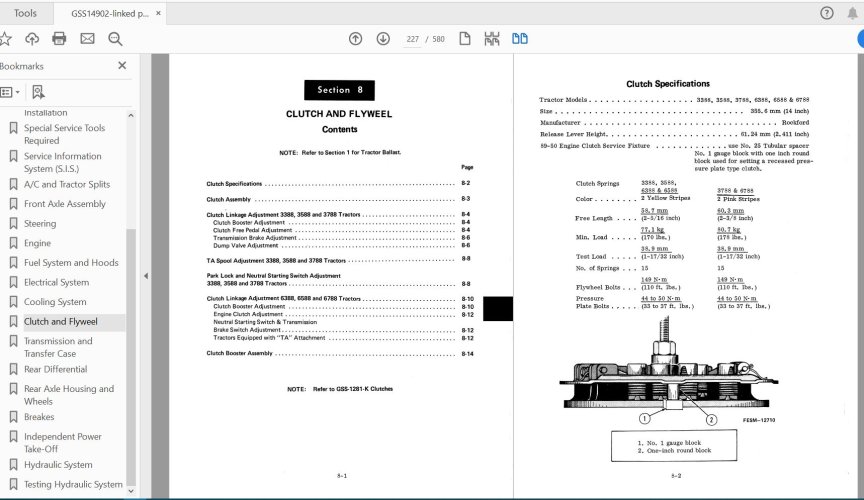
Task: Close the Bookmarks panel
Action: tap(122, 66)
